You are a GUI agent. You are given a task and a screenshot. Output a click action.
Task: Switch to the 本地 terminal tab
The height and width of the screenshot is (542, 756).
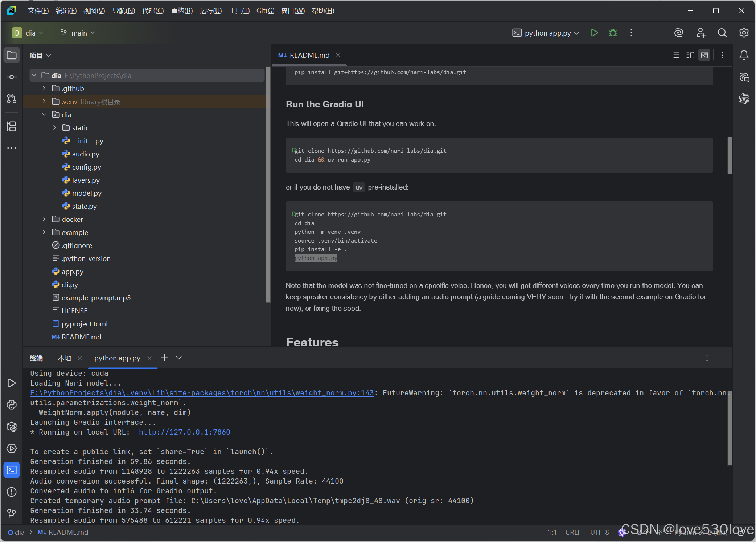click(x=65, y=358)
